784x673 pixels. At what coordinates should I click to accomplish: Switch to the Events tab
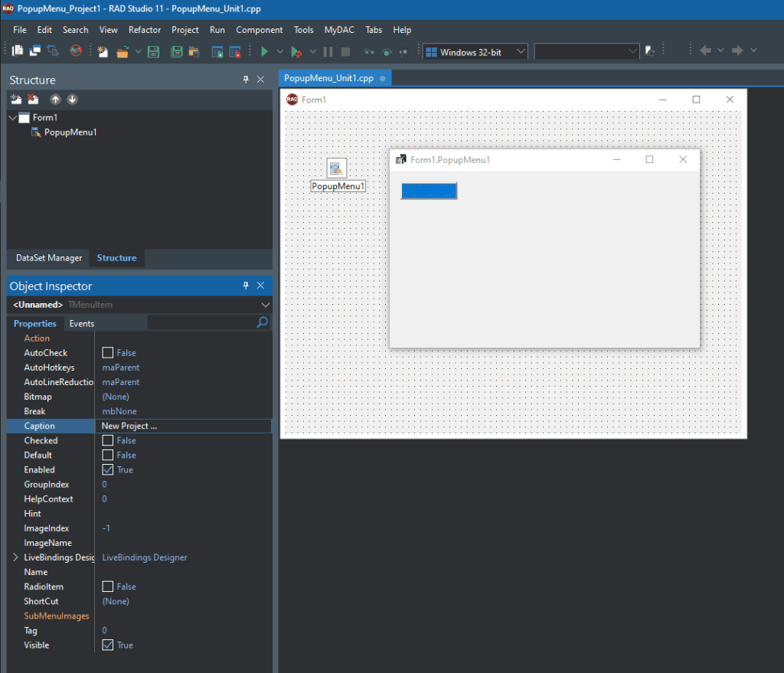[x=81, y=324]
